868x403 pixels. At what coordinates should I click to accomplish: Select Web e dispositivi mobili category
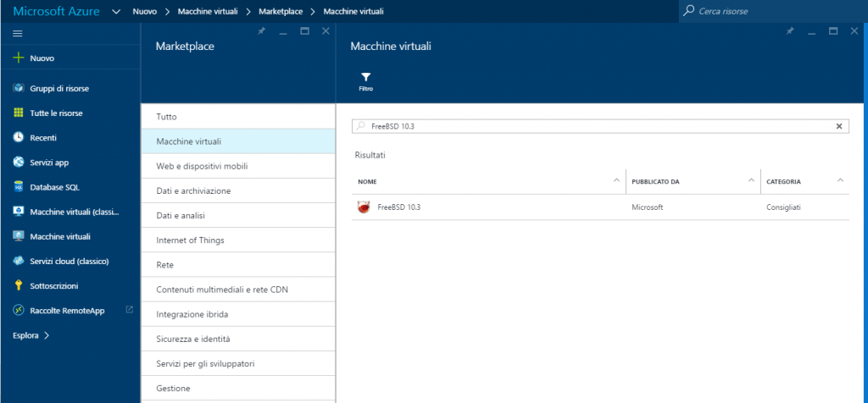(238, 166)
